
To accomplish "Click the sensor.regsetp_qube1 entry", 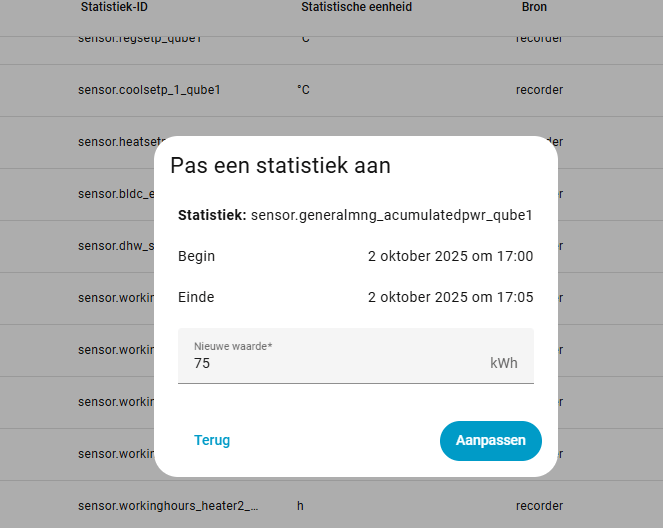I will point(139,39).
